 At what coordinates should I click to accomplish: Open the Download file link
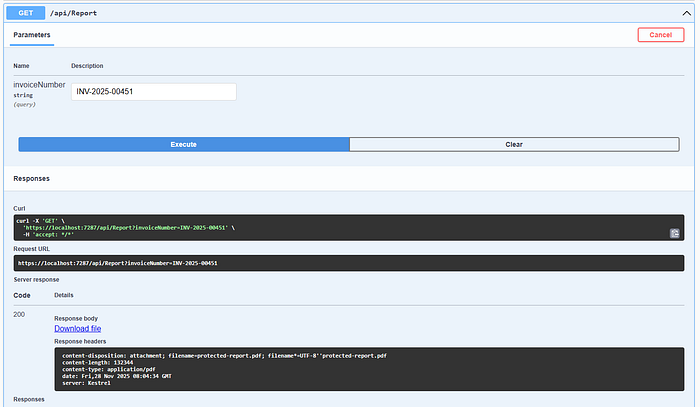point(77,328)
